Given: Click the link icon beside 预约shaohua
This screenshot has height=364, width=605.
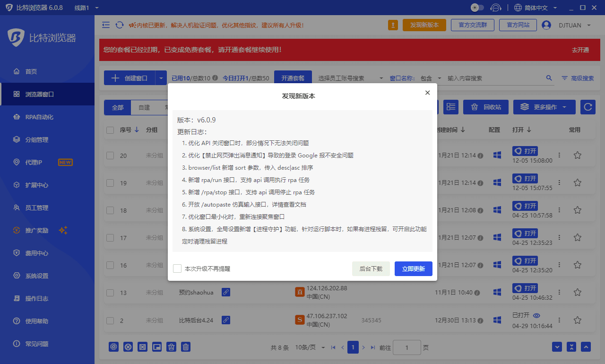Looking at the screenshot, I should (x=226, y=293).
